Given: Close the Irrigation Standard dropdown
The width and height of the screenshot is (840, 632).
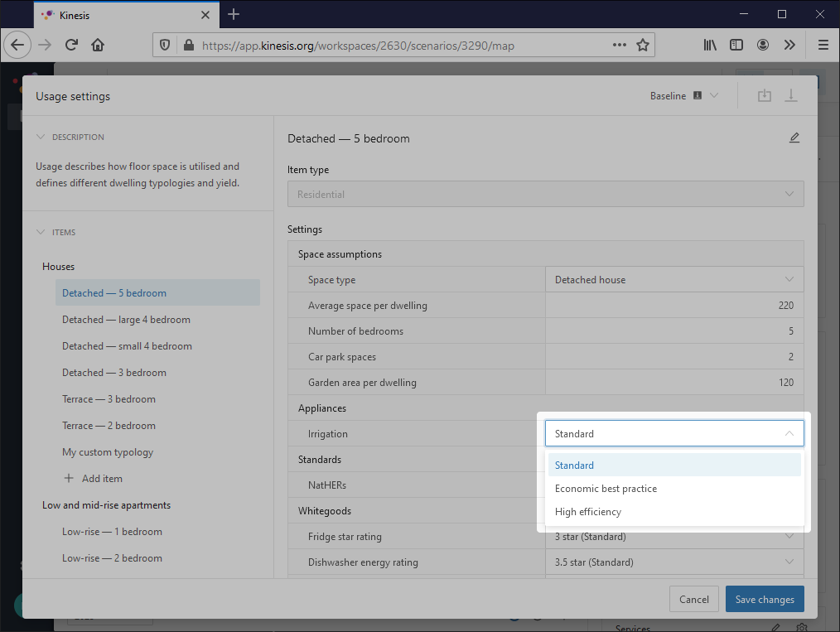Looking at the screenshot, I should [674, 434].
